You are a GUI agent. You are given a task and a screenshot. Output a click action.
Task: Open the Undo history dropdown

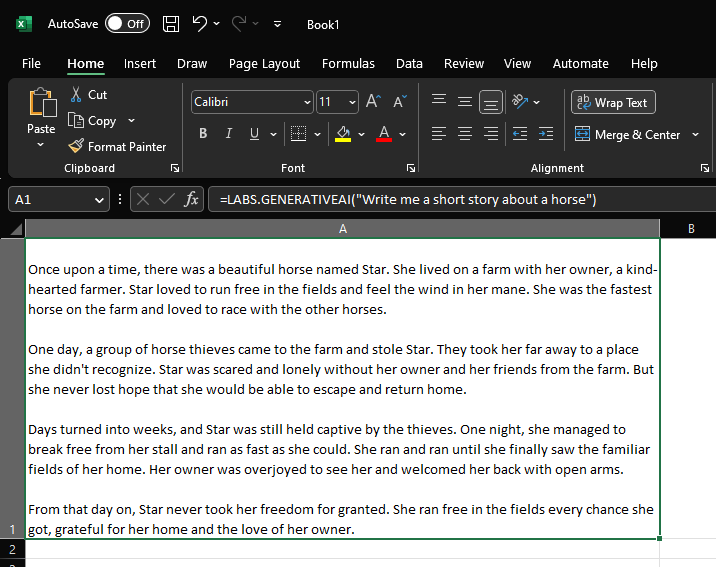216,24
